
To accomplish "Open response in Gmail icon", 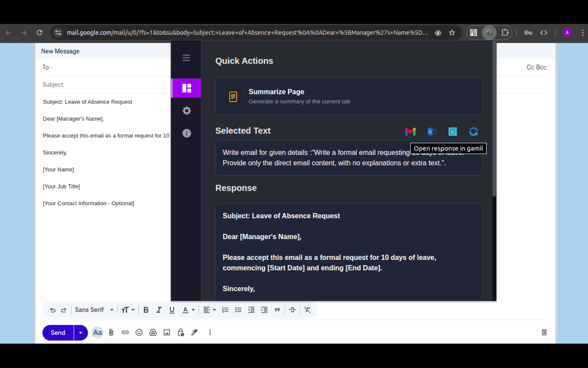I will [x=410, y=132].
